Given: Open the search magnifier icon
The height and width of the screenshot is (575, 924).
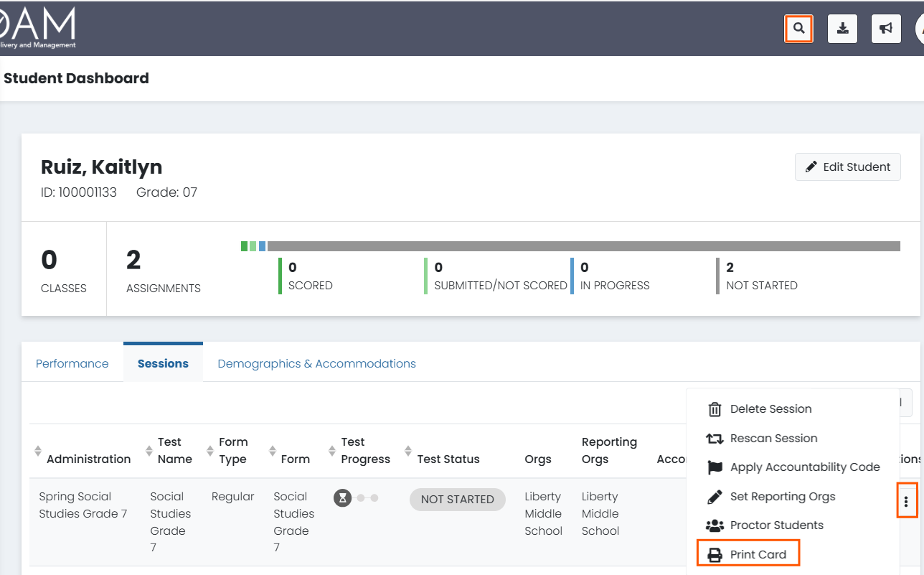Looking at the screenshot, I should point(798,29).
